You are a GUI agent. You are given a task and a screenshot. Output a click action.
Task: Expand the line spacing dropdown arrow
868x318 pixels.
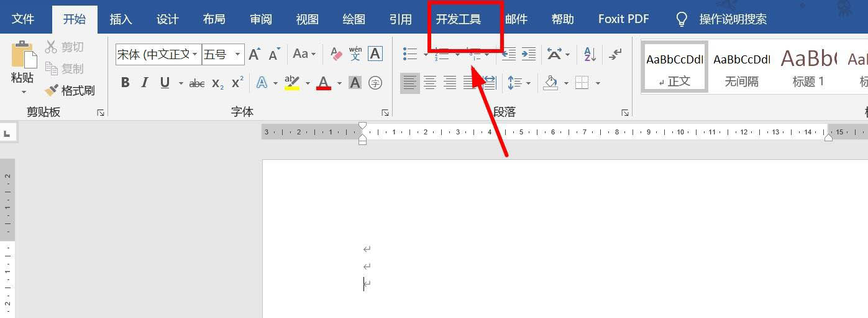tap(528, 83)
